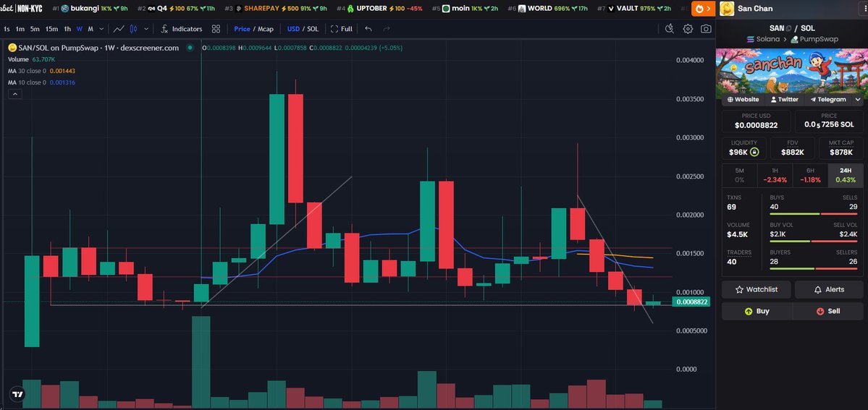Viewport: 868px width, 410px height.
Task: Click the green market status dot
Action: 190,48
